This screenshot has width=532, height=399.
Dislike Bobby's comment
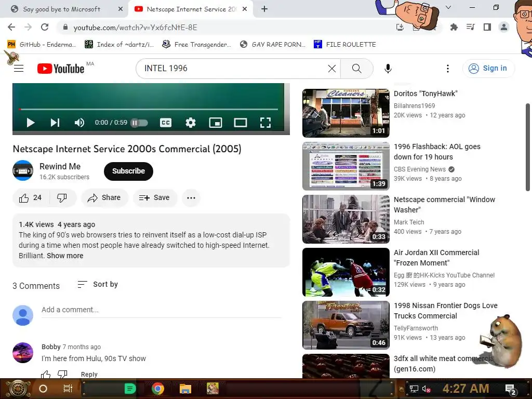click(62, 375)
